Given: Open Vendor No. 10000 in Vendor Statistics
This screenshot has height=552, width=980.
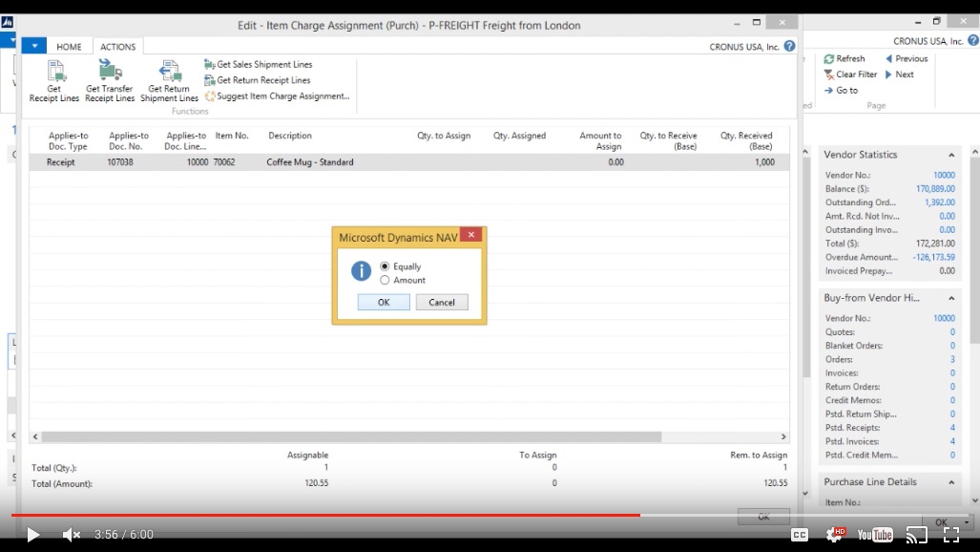Looking at the screenshot, I should [944, 175].
